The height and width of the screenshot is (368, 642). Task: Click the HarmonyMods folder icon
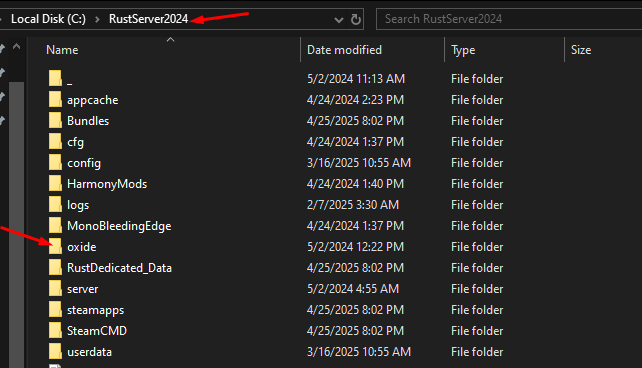[55, 184]
